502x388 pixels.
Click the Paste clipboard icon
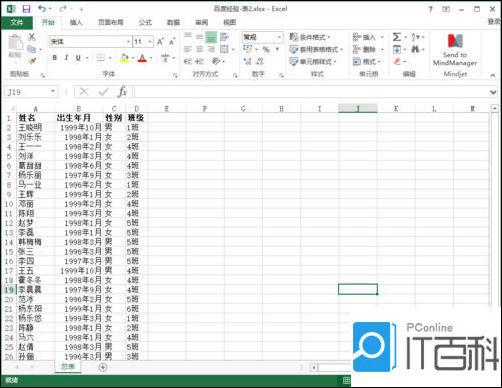point(15,43)
